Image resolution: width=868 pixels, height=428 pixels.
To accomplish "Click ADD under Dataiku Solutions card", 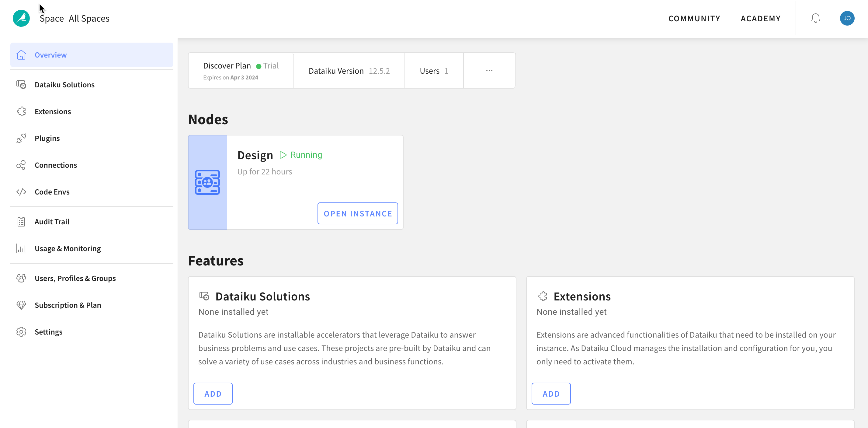I will pos(213,394).
